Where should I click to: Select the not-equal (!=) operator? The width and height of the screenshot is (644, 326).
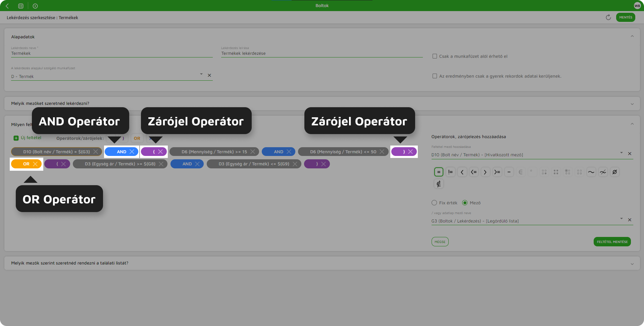(x=450, y=172)
